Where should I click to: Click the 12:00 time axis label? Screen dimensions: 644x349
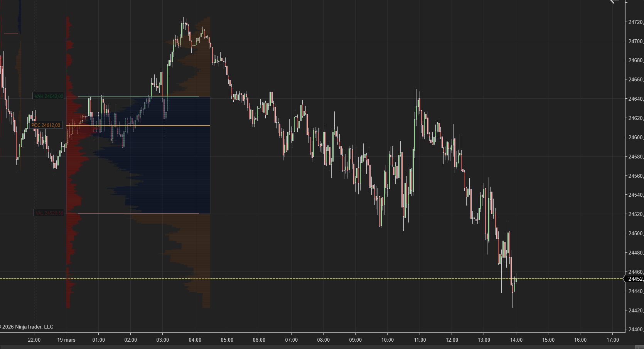(x=452, y=340)
